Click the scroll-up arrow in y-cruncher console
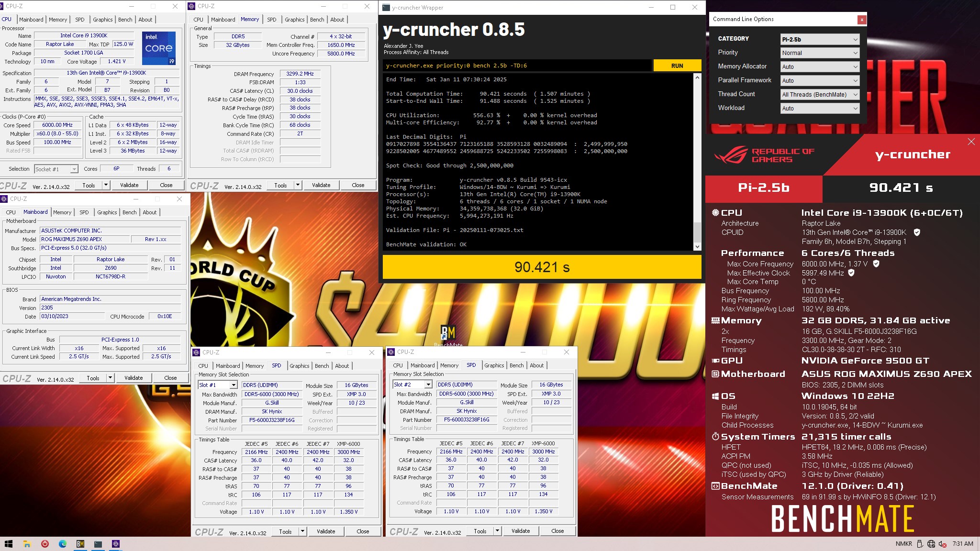The image size is (980, 551). (697, 77)
